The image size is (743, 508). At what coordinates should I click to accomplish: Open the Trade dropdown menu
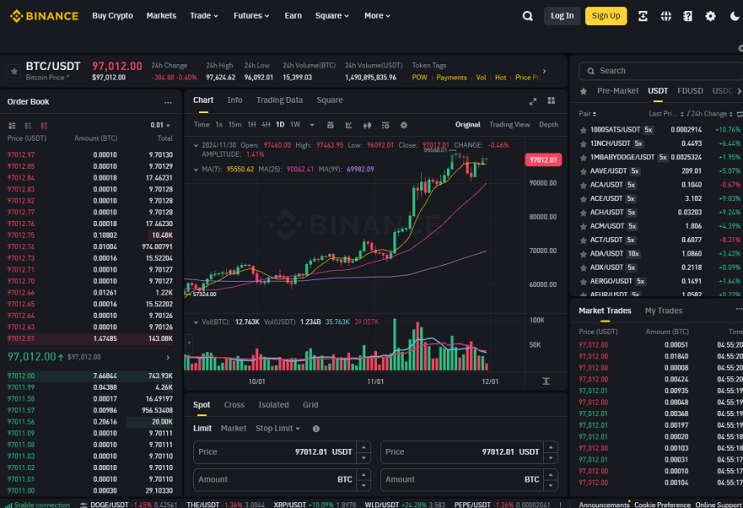coord(204,16)
